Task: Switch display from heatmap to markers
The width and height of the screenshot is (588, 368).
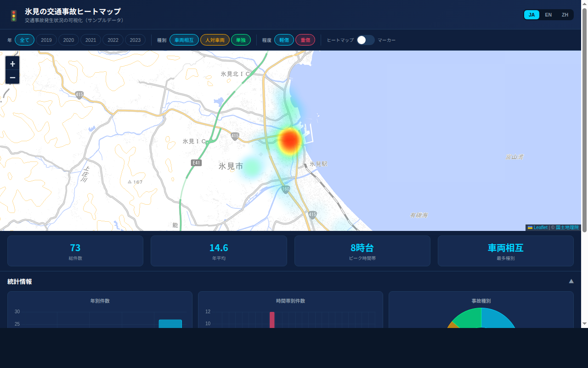Action: [366, 40]
